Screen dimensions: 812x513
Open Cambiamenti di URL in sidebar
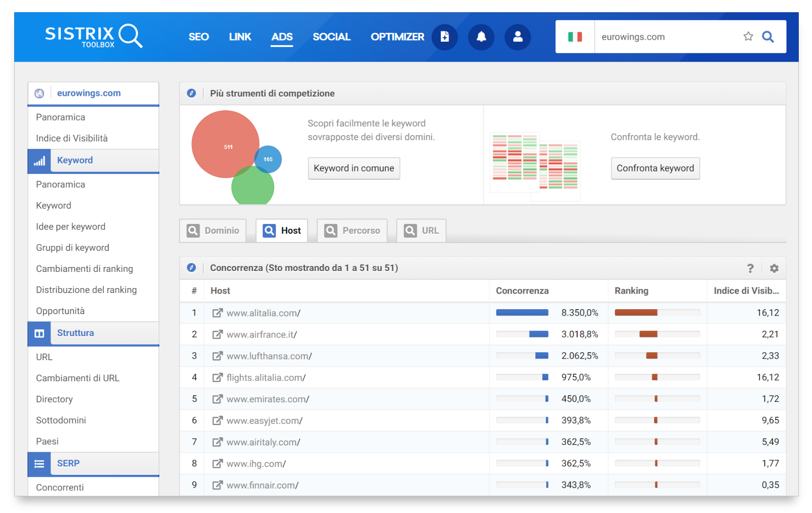coord(77,378)
